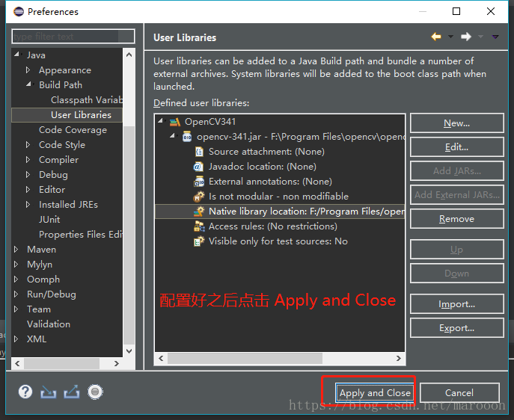Collapse the Java tree node
The height and width of the screenshot is (420, 514).
[x=16, y=55]
